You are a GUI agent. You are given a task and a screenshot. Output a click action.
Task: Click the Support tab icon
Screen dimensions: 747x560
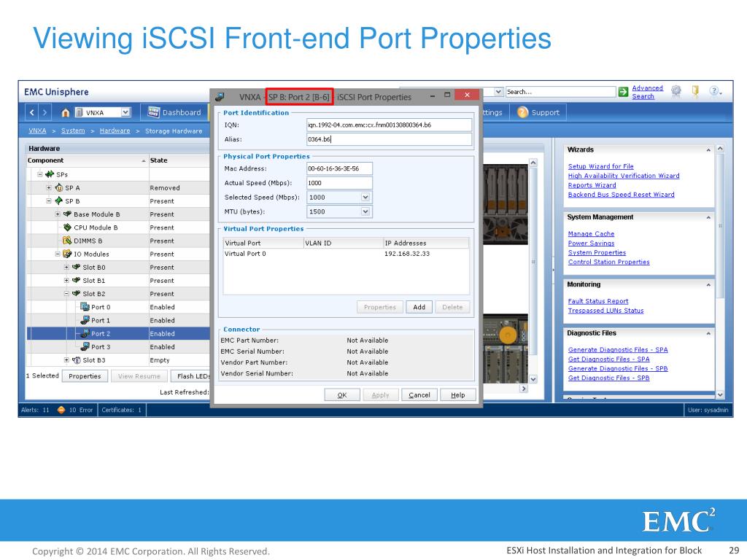[x=522, y=112]
